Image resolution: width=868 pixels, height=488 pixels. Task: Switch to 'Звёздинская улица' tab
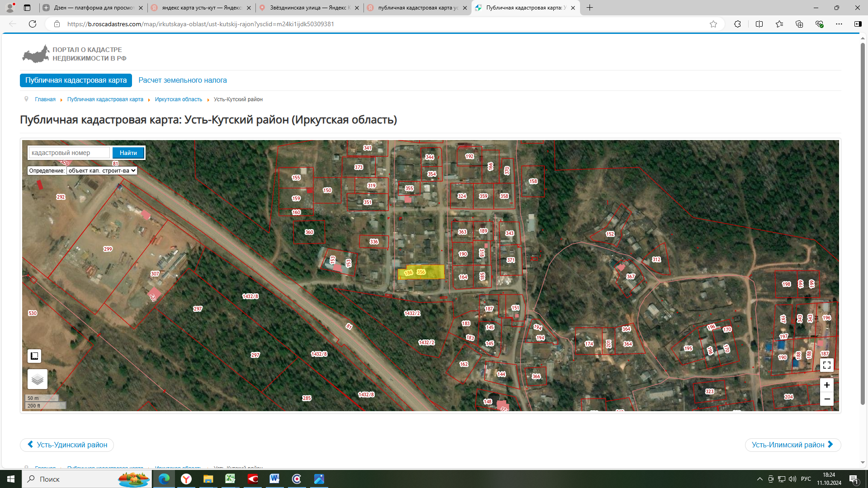(308, 8)
